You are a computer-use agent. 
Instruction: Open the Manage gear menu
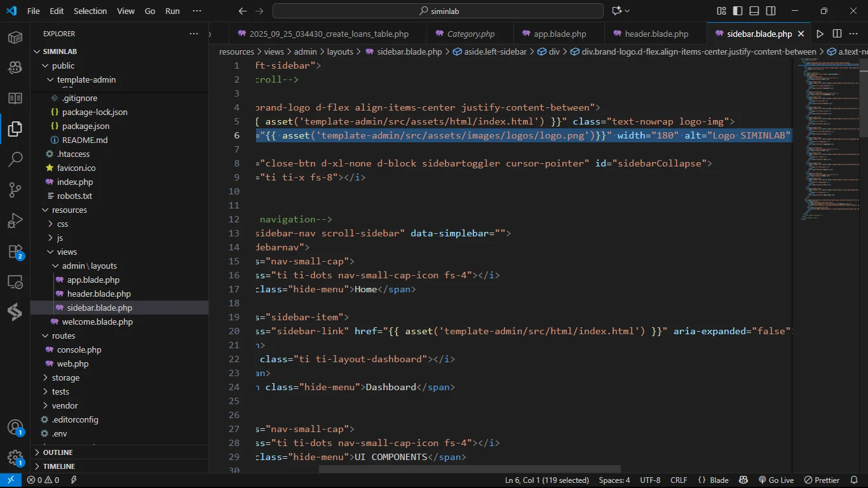[x=15, y=458]
